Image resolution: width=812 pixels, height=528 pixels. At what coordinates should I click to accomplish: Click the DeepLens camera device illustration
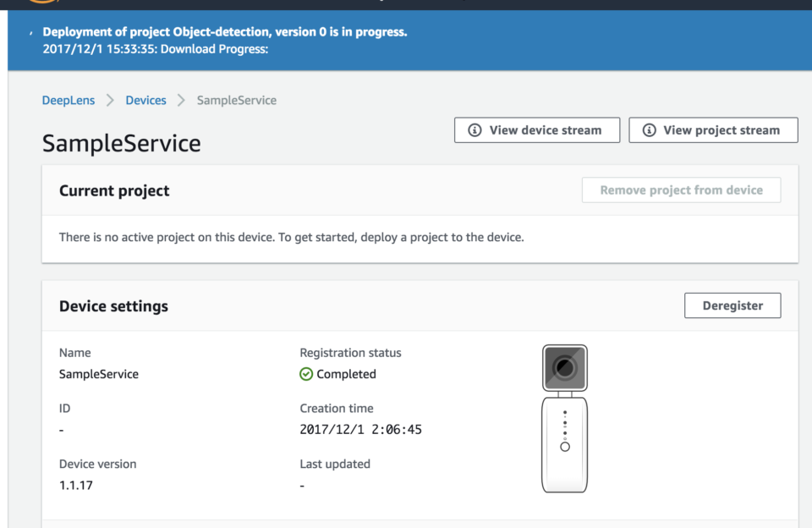pyautogui.click(x=564, y=419)
